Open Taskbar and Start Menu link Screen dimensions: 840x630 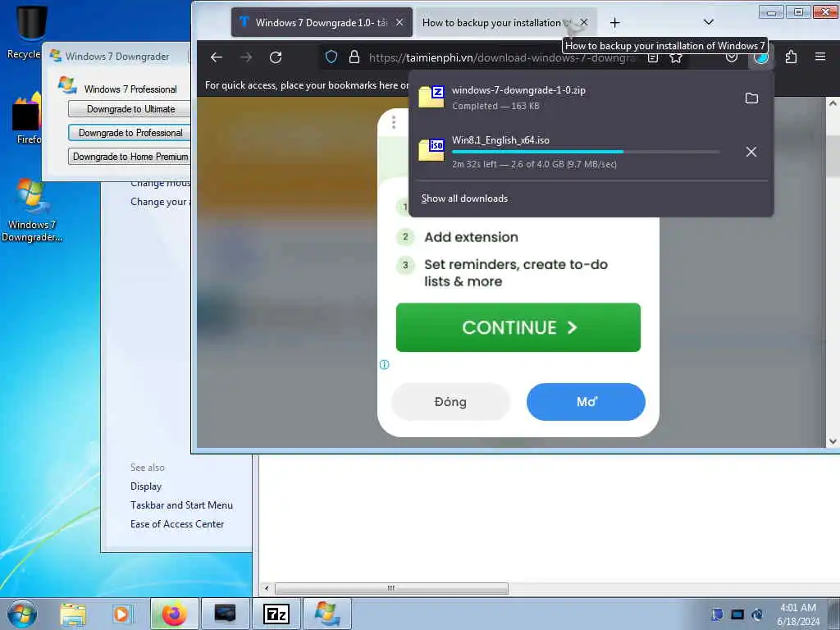(181, 505)
